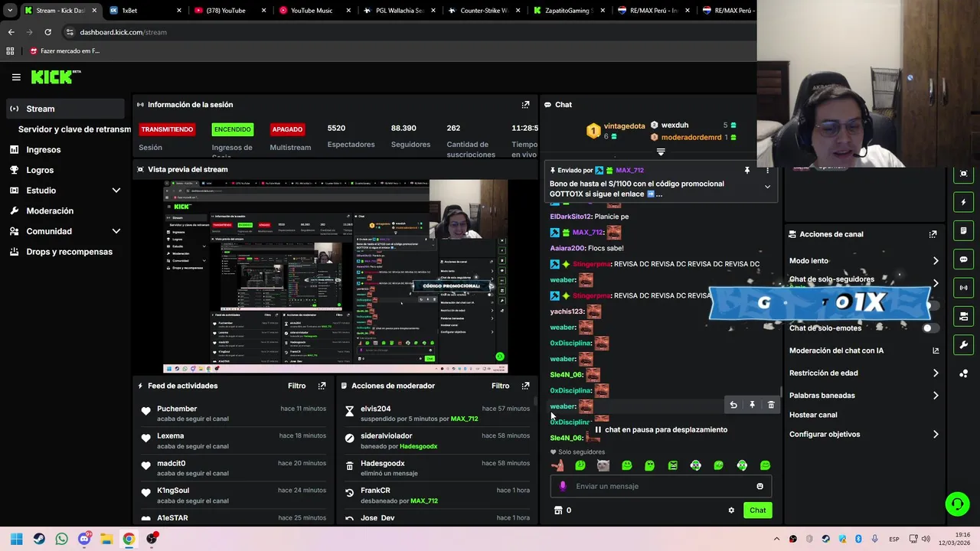980x551 pixels.
Task: Click Filtro in Acciones de moderador
Action: tap(500, 386)
